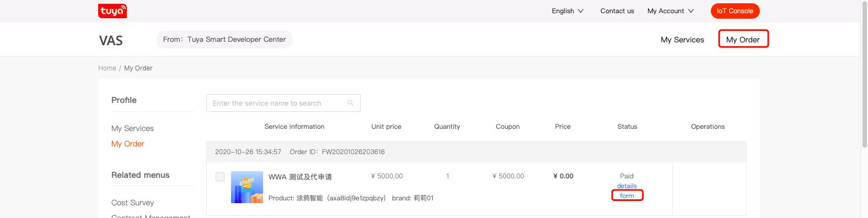Expand the English language dropdown
Image resolution: width=868 pixels, height=218 pixels.
(567, 11)
